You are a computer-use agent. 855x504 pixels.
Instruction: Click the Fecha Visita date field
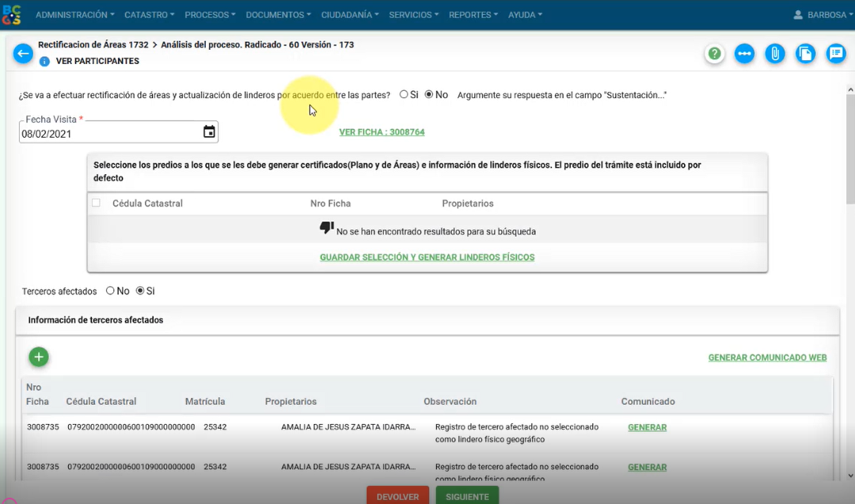(107, 134)
